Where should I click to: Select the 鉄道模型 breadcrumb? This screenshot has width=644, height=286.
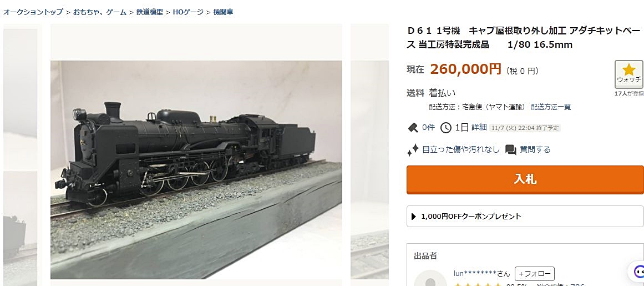point(150,12)
